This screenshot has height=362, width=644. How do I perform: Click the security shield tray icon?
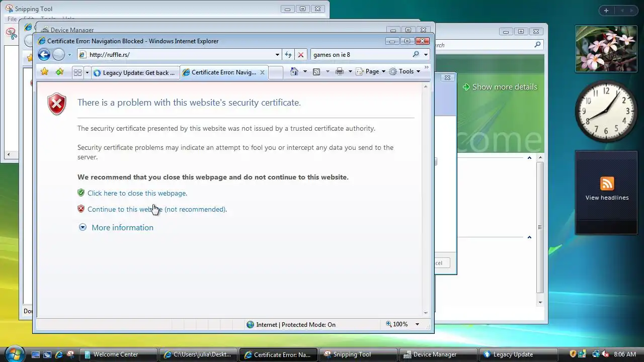point(573,354)
